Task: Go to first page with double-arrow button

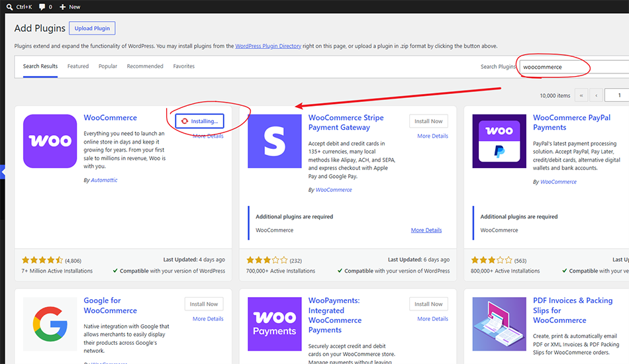Action: 581,95
